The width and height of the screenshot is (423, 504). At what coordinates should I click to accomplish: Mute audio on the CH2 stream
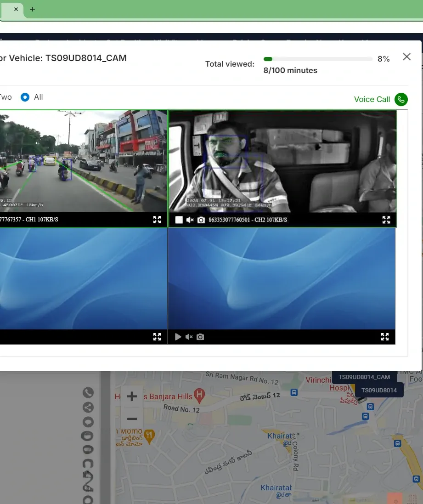(189, 220)
